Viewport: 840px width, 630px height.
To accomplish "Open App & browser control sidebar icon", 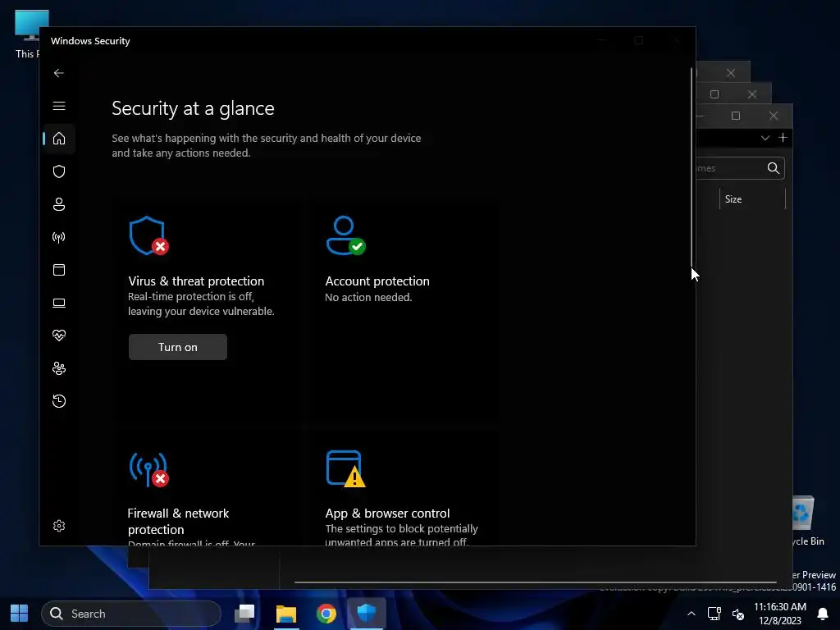I will (59, 270).
